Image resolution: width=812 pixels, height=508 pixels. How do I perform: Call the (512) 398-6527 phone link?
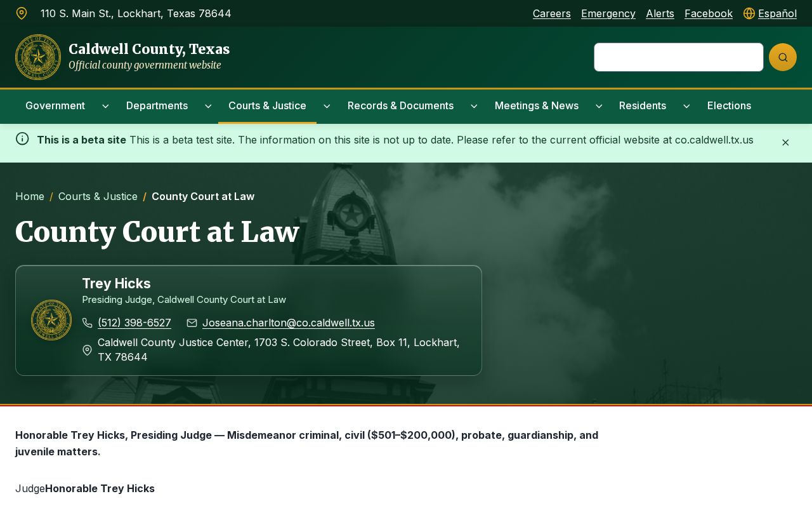pyautogui.click(x=134, y=323)
